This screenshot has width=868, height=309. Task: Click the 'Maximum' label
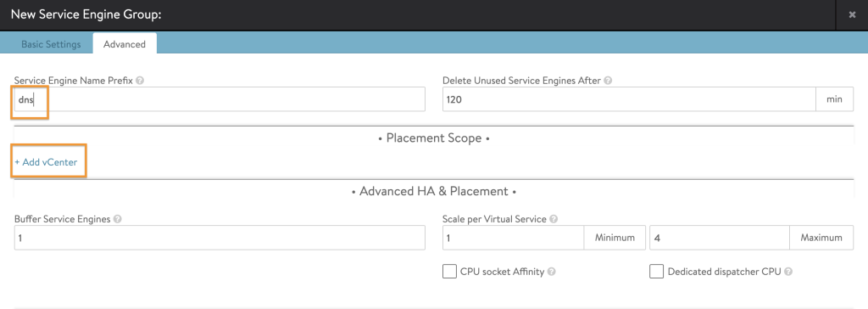(821, 238)
